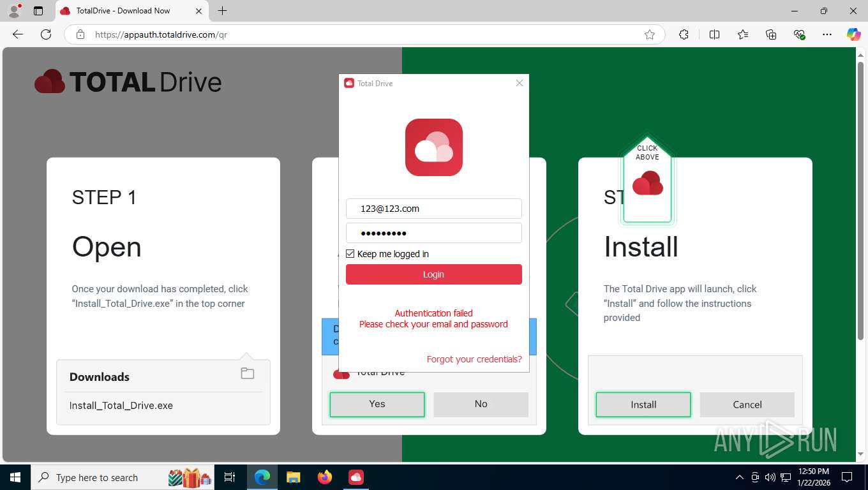The width and height of the screenshot is (868, 490).
Task: Click the Open heading in Step 1 card
Action: coord(107,247)
